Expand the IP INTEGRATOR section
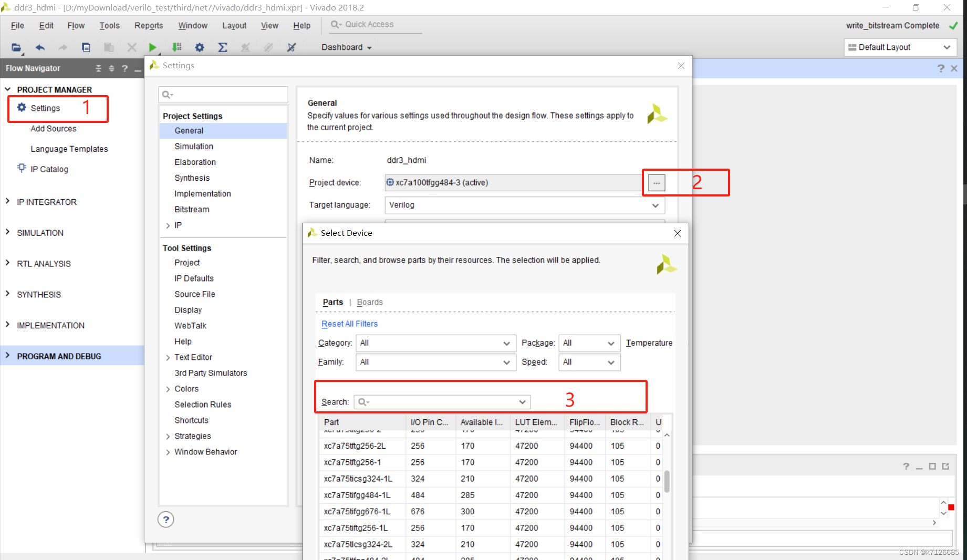The height and width of the screenshot is (560, 967). [x=7, y=201]
